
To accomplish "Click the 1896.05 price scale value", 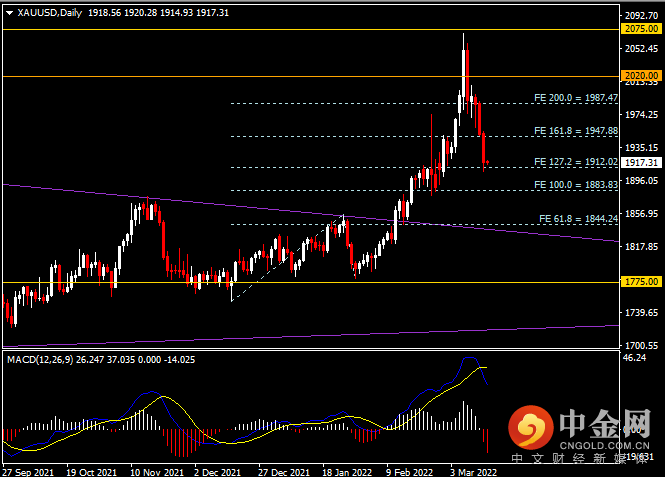I will (x=641, y=181).
